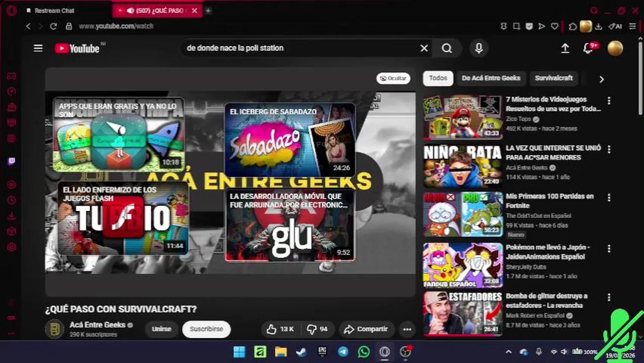The height and width of the screenshot is (363, 644).
Task: Select the De Acá Entre Geeks chip
Action: [x=491, y=78]
